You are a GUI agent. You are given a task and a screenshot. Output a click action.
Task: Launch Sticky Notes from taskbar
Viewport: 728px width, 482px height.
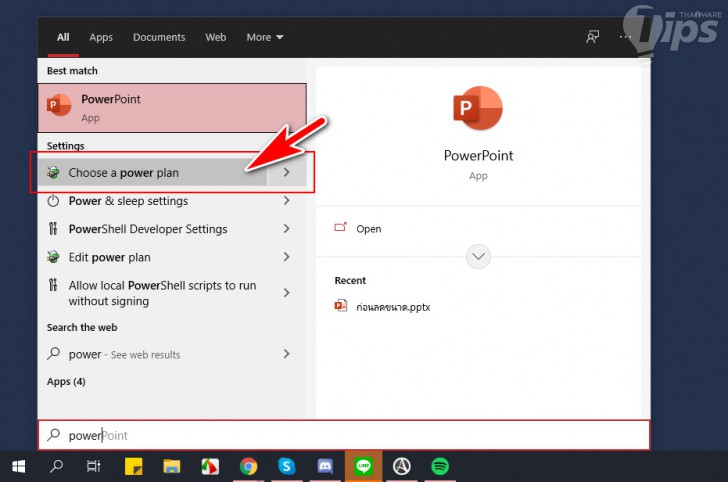click(134, 466)
